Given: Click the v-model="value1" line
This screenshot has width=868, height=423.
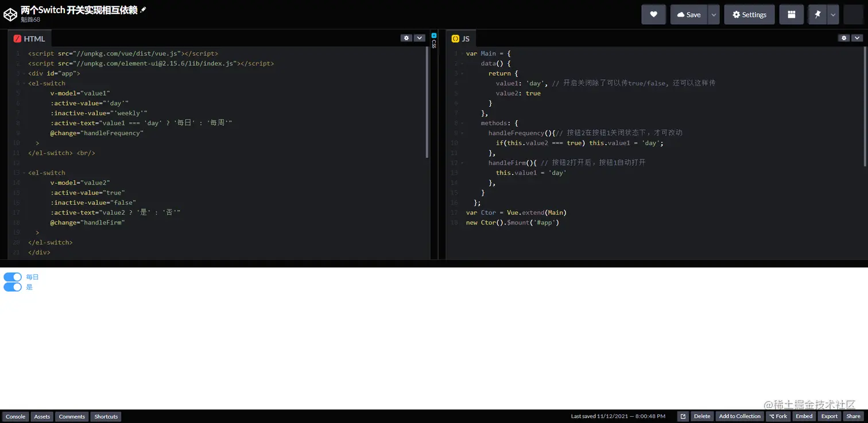Looking at the screenshot, I should [80, 93].
